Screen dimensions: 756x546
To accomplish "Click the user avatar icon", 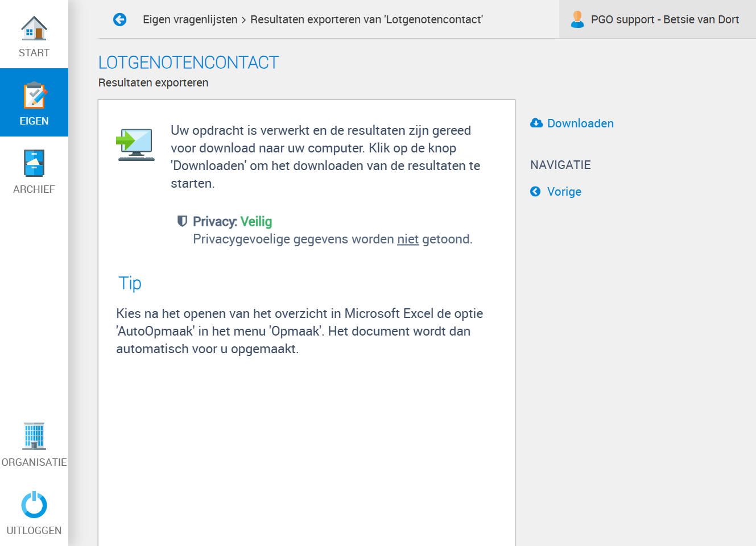I will [577, 19].
